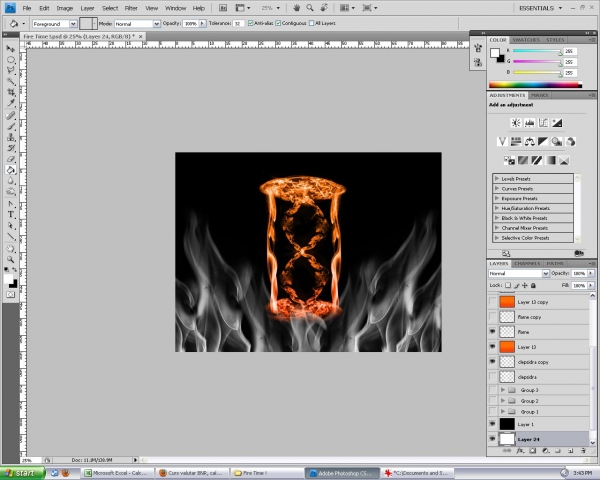Switch to the Swatches tab
Viewport: 600px width, 480px height.
click(526, 40)
